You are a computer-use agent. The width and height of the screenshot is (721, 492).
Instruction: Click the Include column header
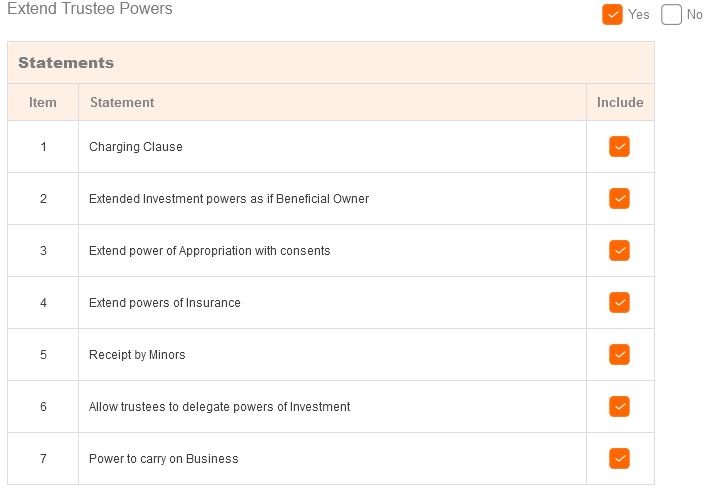(620, 102)
